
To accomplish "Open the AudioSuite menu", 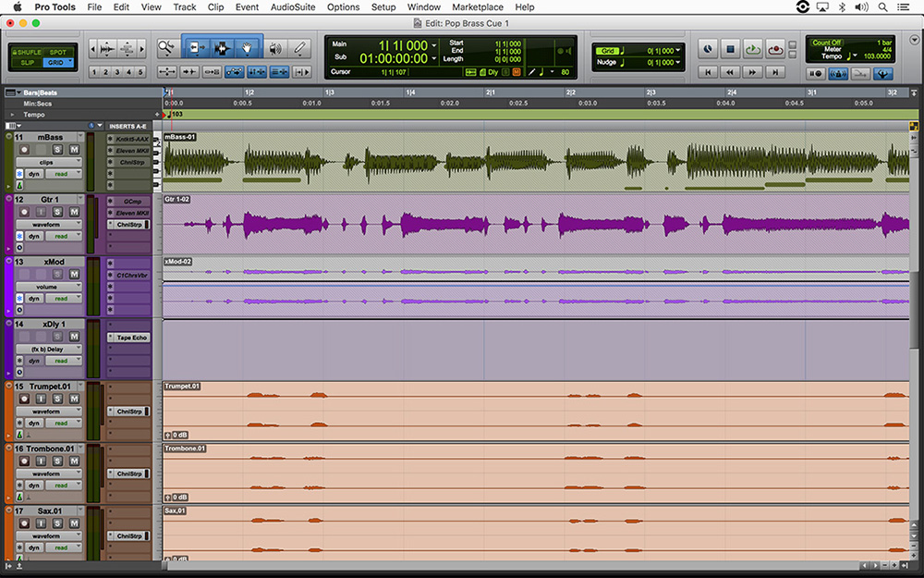I will coord(293,6).
